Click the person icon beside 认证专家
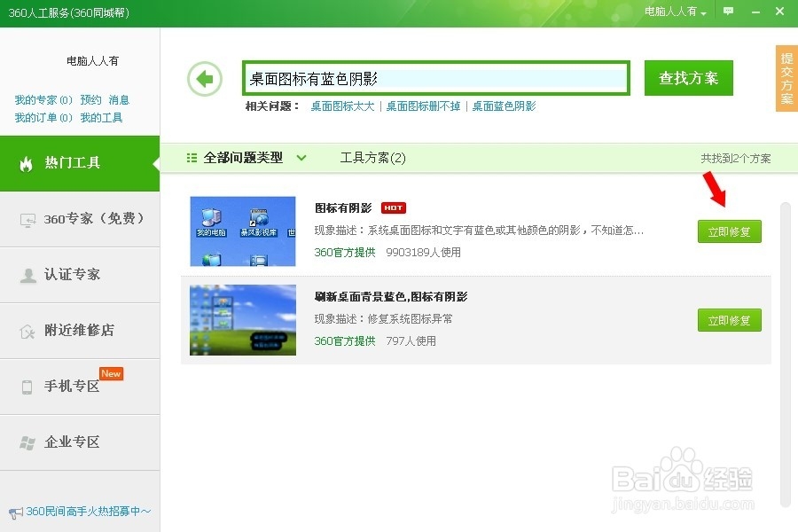 coord(27,276)
